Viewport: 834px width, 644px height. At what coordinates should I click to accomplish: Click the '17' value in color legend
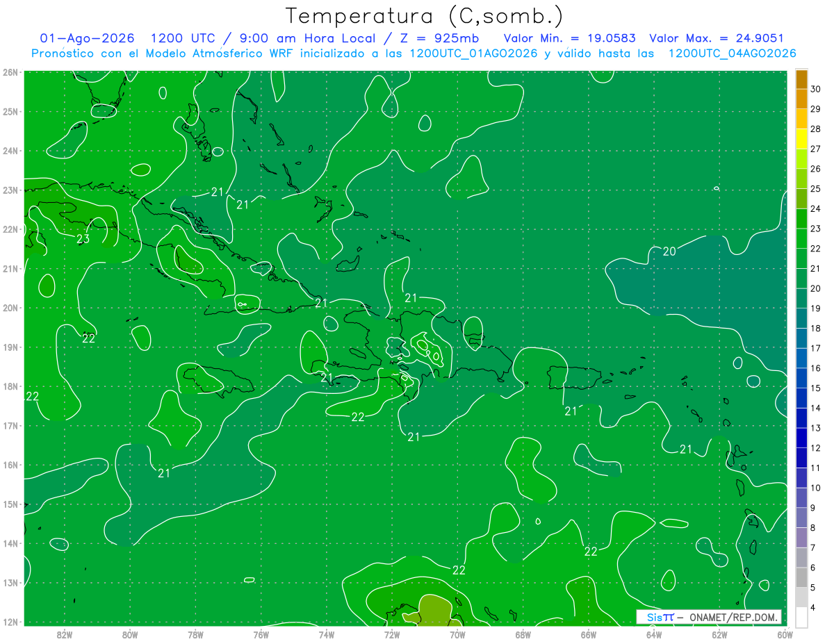coord(815,348)
